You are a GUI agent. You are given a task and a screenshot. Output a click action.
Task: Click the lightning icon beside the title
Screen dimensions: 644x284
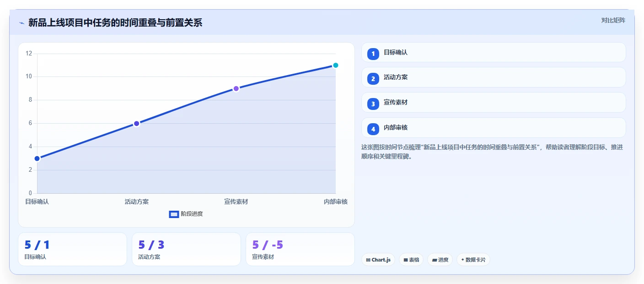(21, 23)
